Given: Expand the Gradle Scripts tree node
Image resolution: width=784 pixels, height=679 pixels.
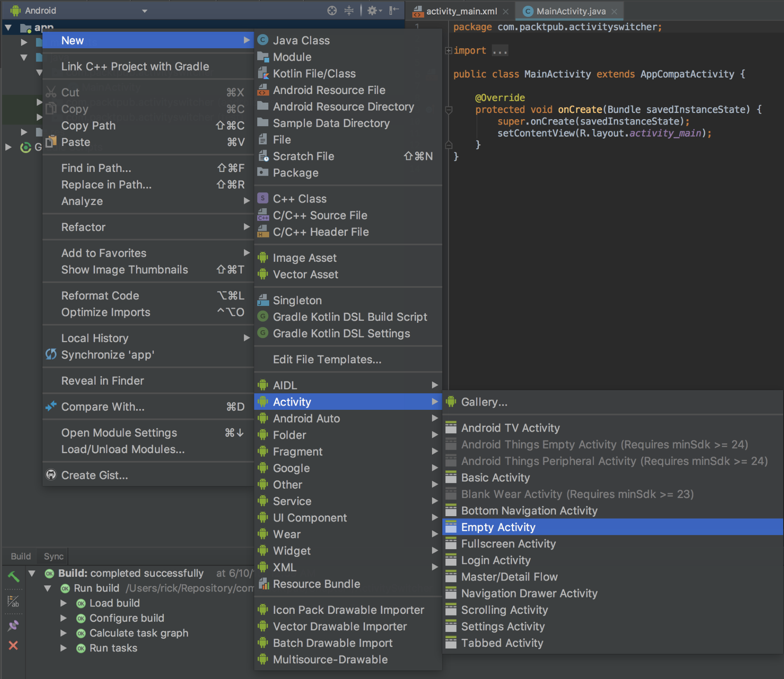Looking at the screenshot, I should pyautogui.click(x=8, y=147).
